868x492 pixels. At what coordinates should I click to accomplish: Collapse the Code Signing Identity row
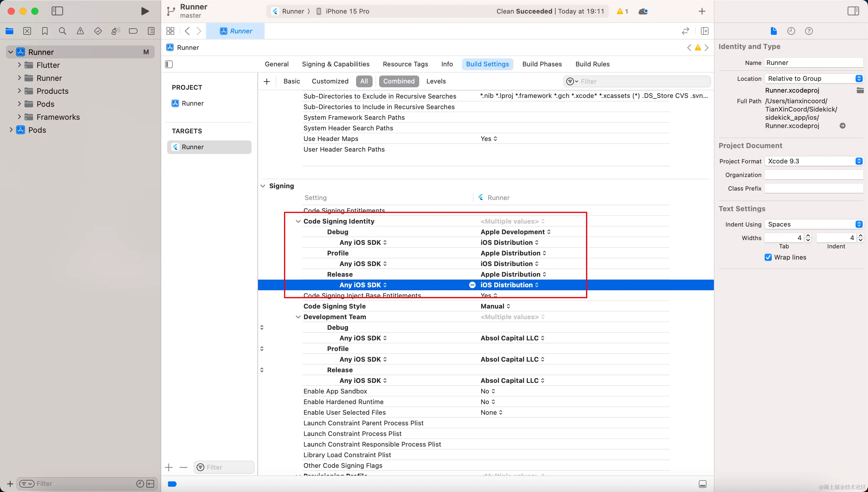(298, 221)
